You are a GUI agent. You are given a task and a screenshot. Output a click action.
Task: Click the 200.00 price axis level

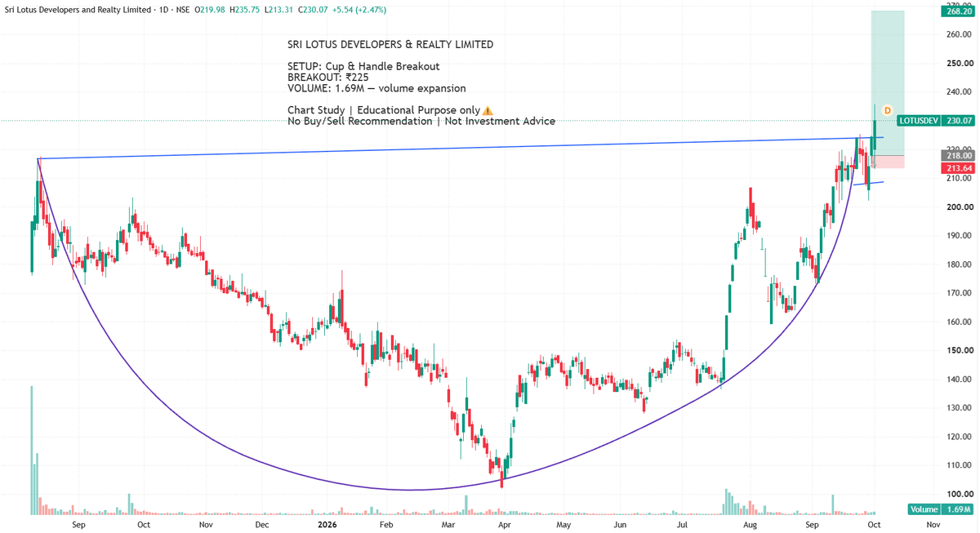pos(960,207)
